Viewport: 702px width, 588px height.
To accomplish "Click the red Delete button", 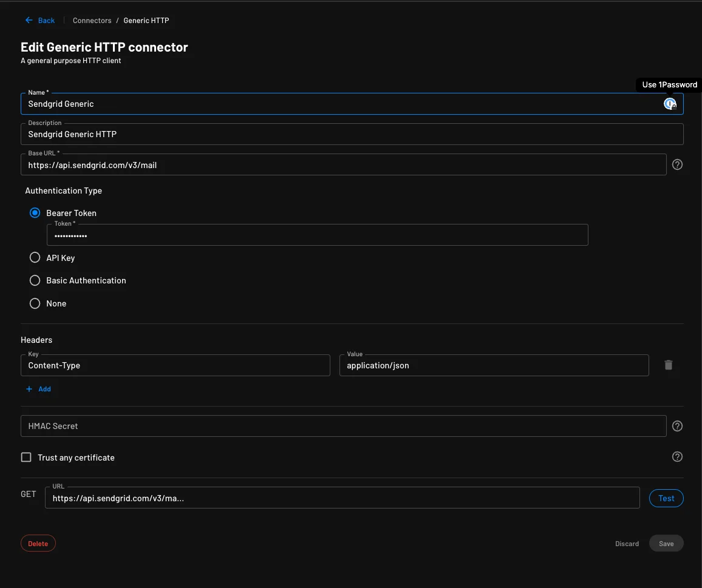I will 38,544.
